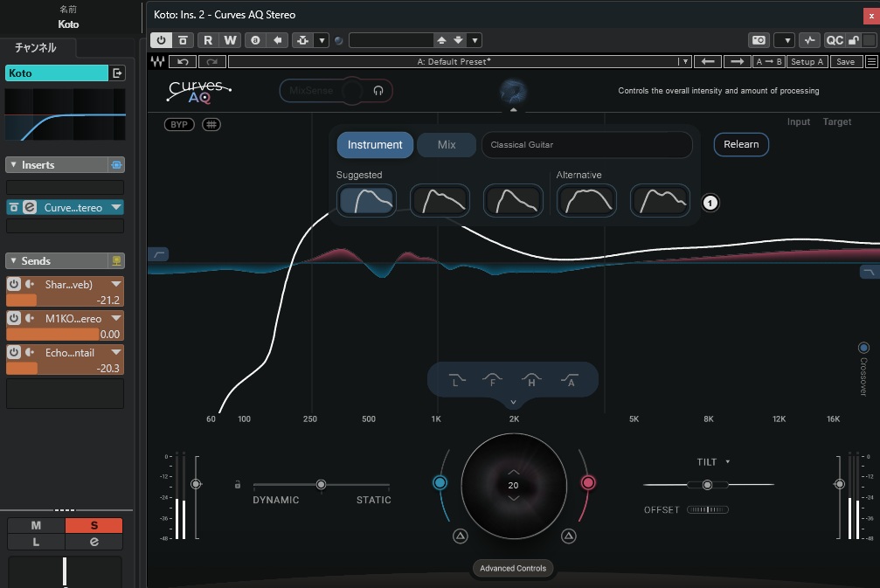
Task: Switch to the Mix tab
Action: tap(447, 145)
